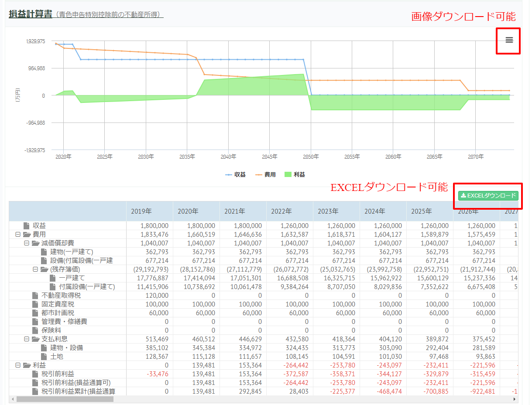Click 2023年 土地 value 104,591
The height and width of the screenshot is (405, 532).
[344, 357]
